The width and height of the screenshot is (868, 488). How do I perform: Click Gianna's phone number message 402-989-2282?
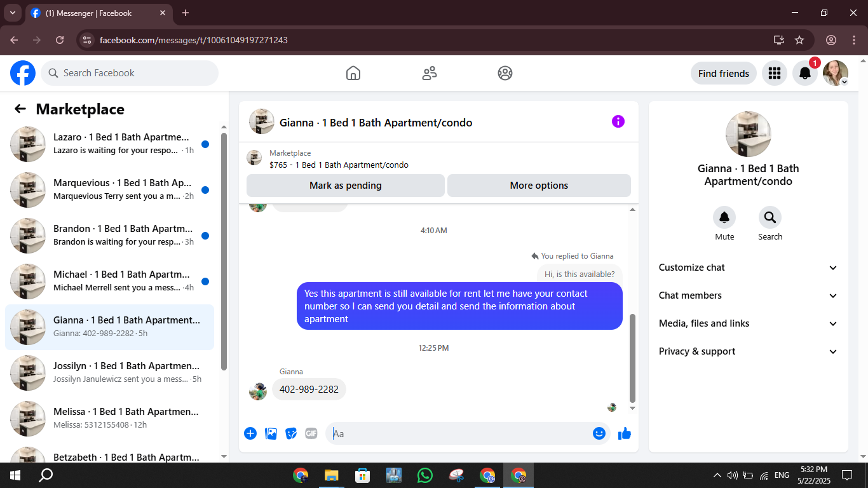click(309, 390)
